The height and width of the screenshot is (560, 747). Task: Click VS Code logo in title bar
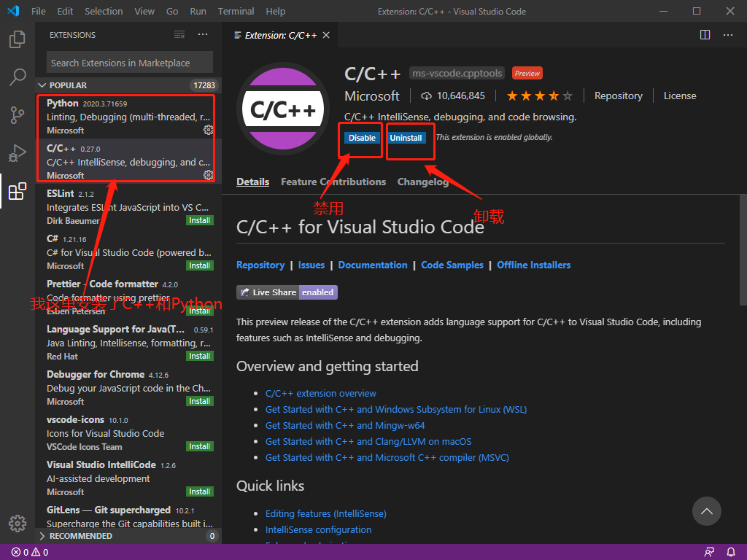13,11
